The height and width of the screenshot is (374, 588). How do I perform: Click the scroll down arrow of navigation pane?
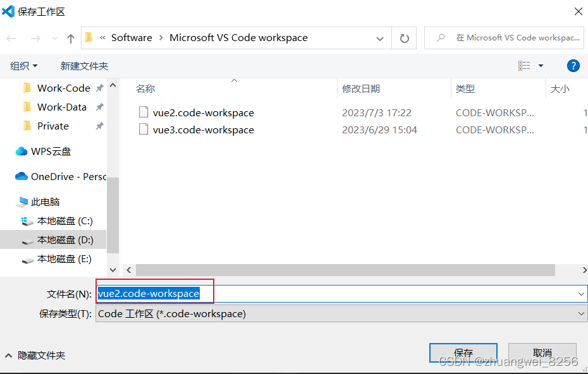tap(113, 270)
